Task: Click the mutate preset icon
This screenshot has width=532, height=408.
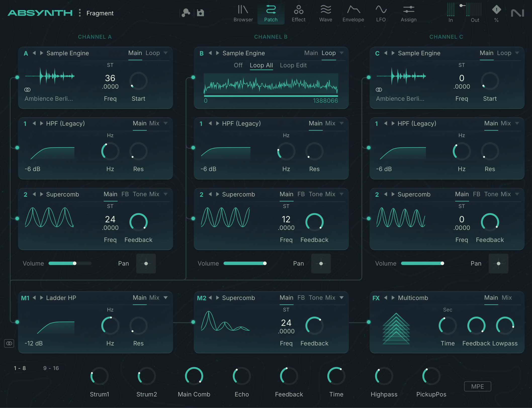Action: click(x=186, y=13)
